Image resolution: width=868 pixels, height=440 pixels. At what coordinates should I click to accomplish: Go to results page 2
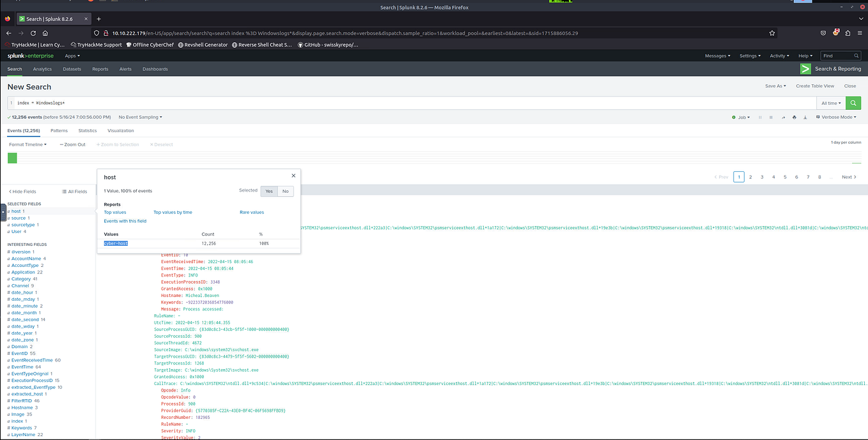click(750, 177)
